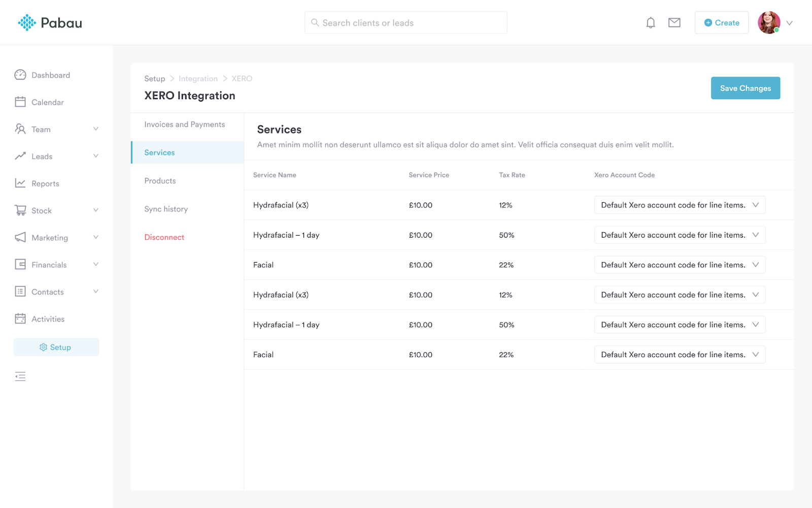Click the user profile avatar
The height and width of the screenshot is (508, 812).
pos(769,23)
